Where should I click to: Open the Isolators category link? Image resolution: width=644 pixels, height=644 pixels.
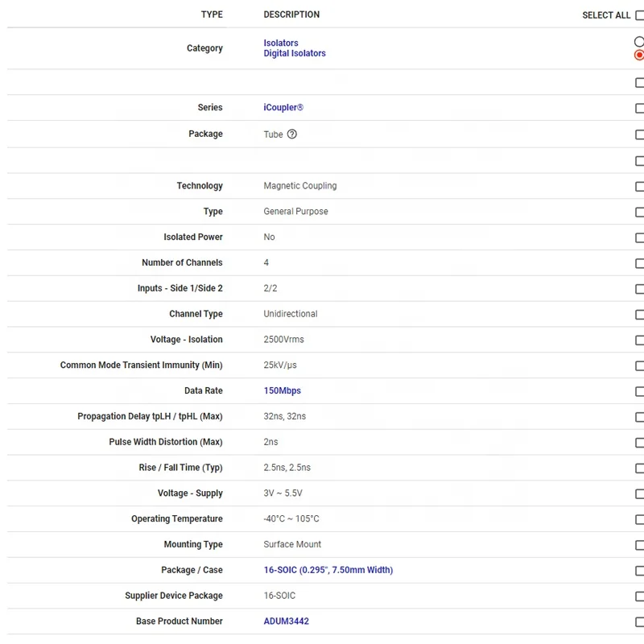281,43
